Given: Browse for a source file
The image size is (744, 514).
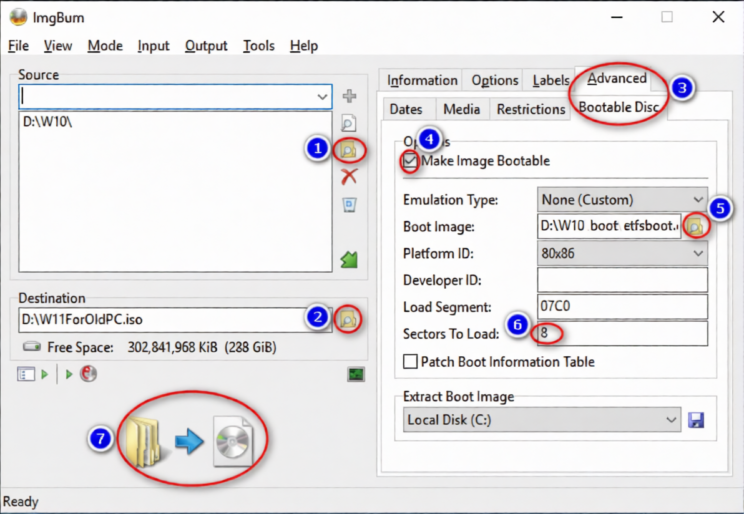Looking at the screenshot, I should pyautogui.click(x=349, y=124).
